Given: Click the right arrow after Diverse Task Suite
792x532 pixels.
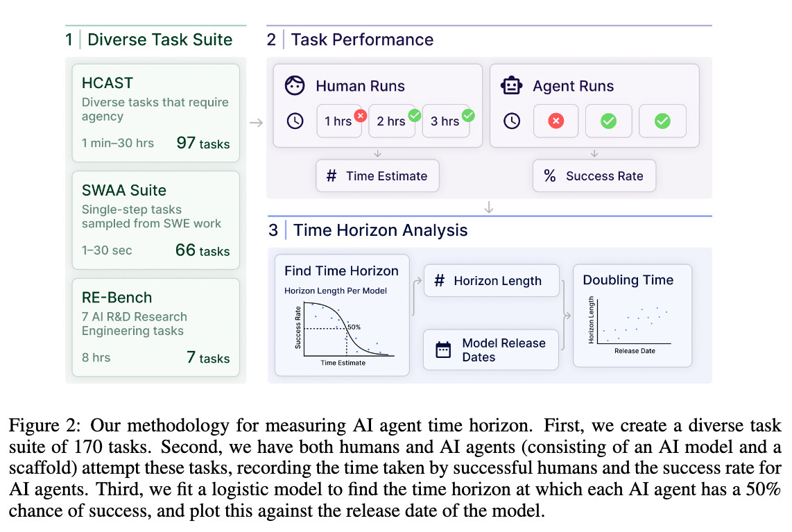Looking at the screenshot, I should [256, 123].
